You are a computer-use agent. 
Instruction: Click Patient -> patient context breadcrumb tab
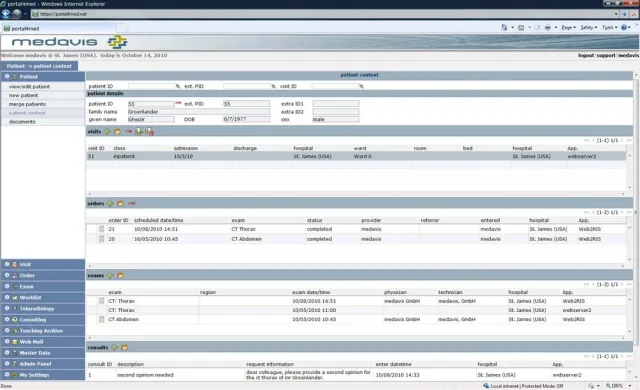(39, 66)
